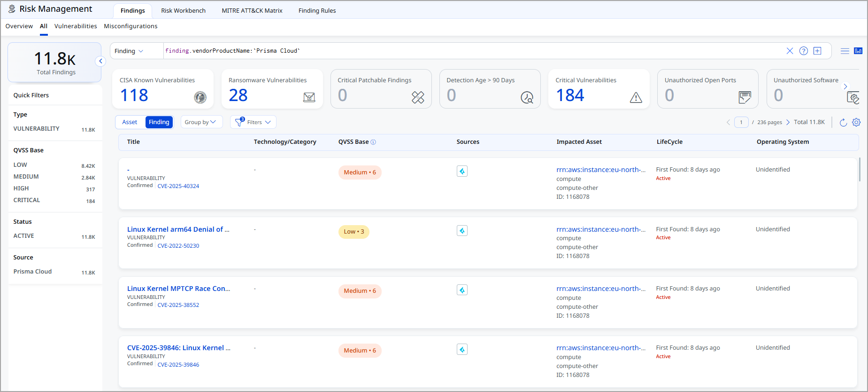Image resolution: width=868 pixels, height=392 pixels.
Task: Switch to the chart view icon
Action: coord(858,51)
